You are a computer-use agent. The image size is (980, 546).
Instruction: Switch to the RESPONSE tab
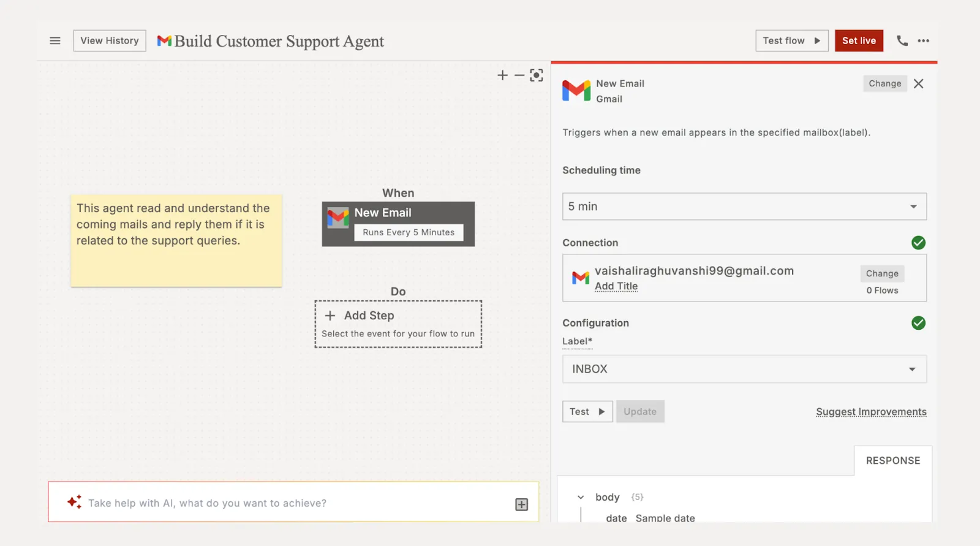click(893, 461)
